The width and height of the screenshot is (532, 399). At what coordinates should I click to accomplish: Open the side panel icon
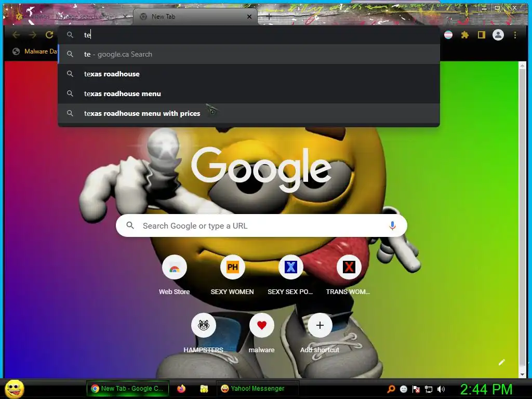(482, 35)
